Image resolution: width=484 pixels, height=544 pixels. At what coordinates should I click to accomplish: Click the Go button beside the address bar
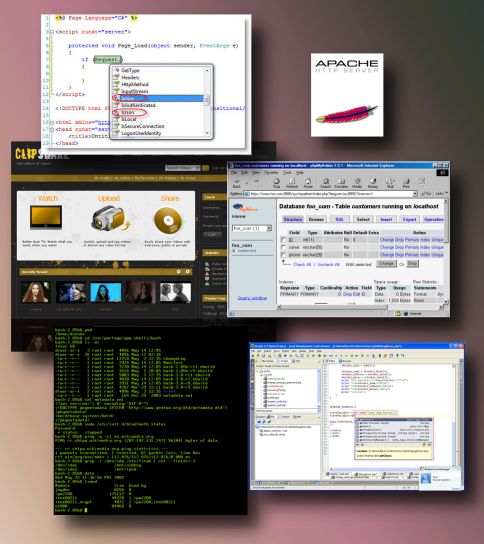pos(426,194)
